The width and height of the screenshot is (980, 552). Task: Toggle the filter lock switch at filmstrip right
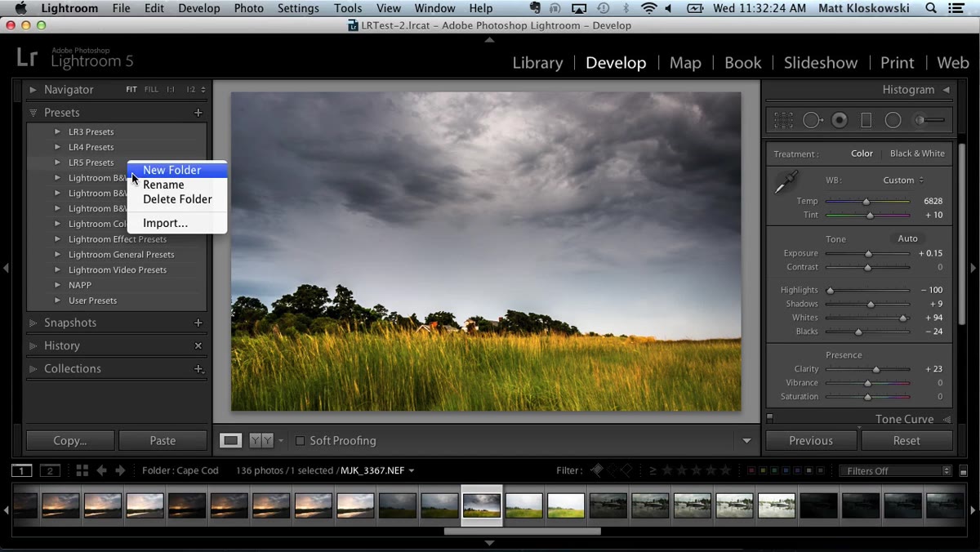pos(964,471)
